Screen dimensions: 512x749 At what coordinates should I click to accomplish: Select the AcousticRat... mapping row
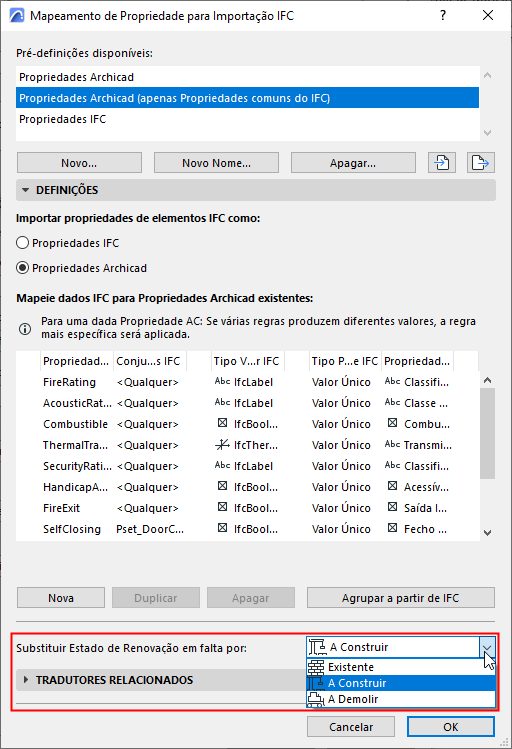pos(247,403)
